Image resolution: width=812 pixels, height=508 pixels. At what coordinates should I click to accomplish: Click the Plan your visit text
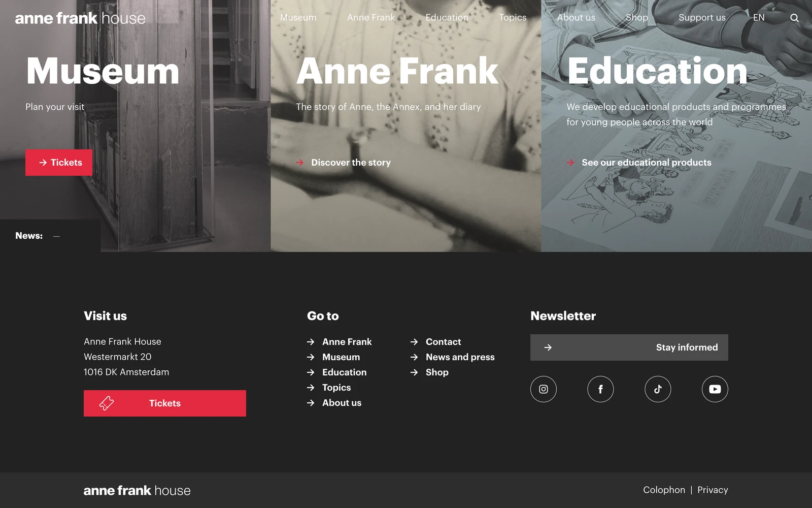pos(55,107)
